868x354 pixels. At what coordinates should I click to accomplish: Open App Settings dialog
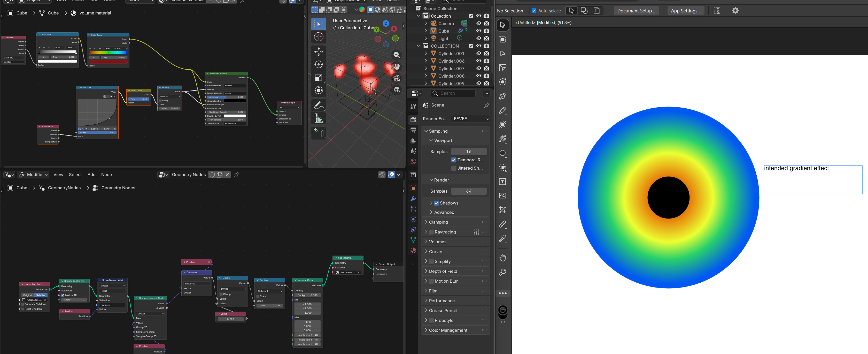click(x=686, y=11)
